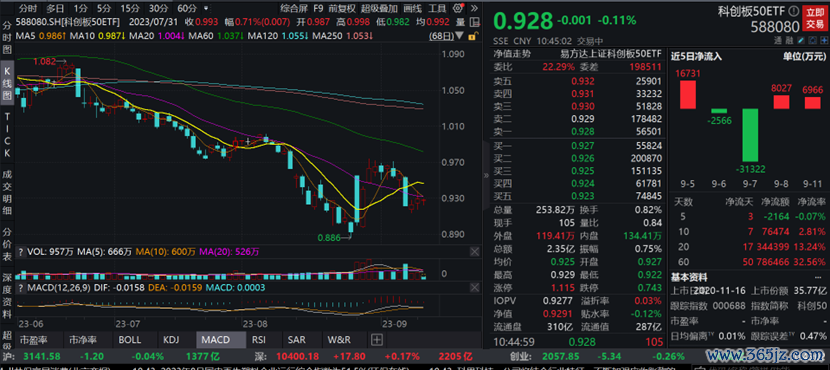830x370 pixels.
Task: Select the 分时 time period tab
Action: pyautogui.click(x=28, y=8)
